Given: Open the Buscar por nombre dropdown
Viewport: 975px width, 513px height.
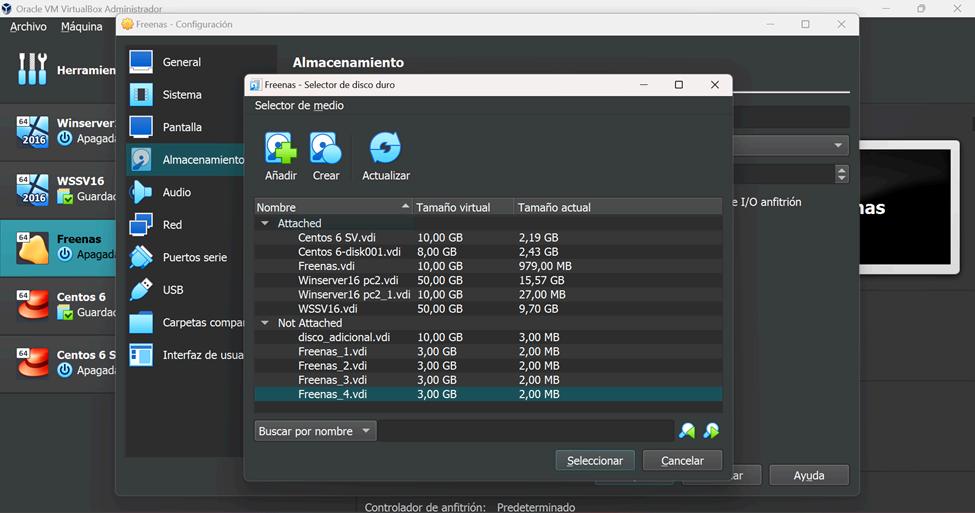Looking at the screenshot, I should click(315, 431).
